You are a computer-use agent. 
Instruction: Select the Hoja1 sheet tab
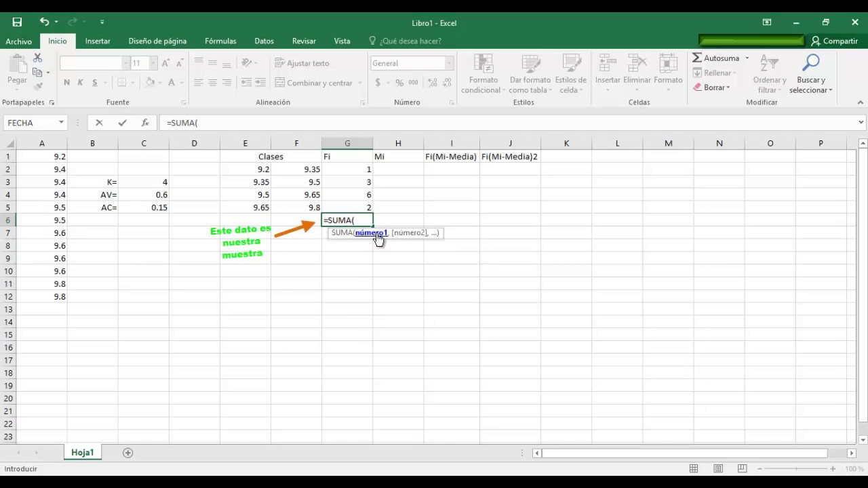coord(83,453)
